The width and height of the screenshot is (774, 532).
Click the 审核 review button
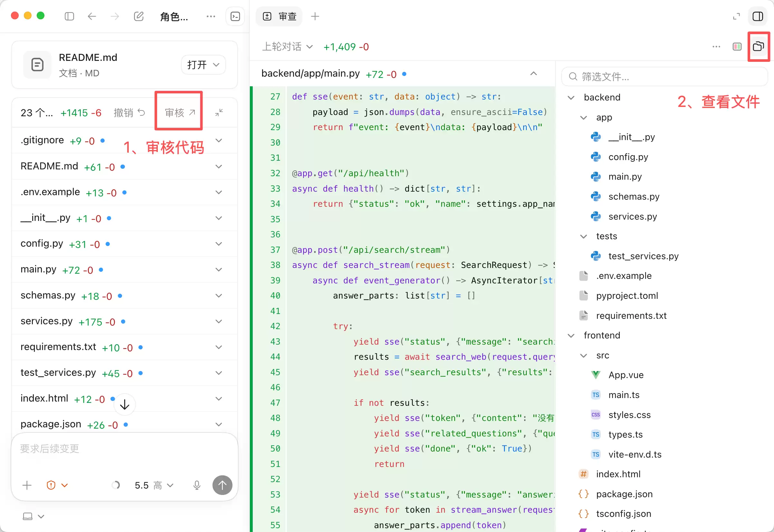click(180, 113)
